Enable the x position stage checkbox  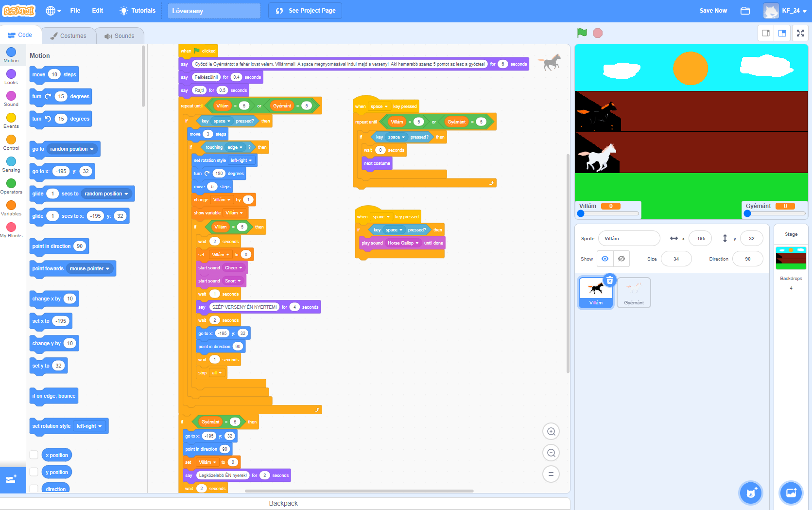coord(34,455)
